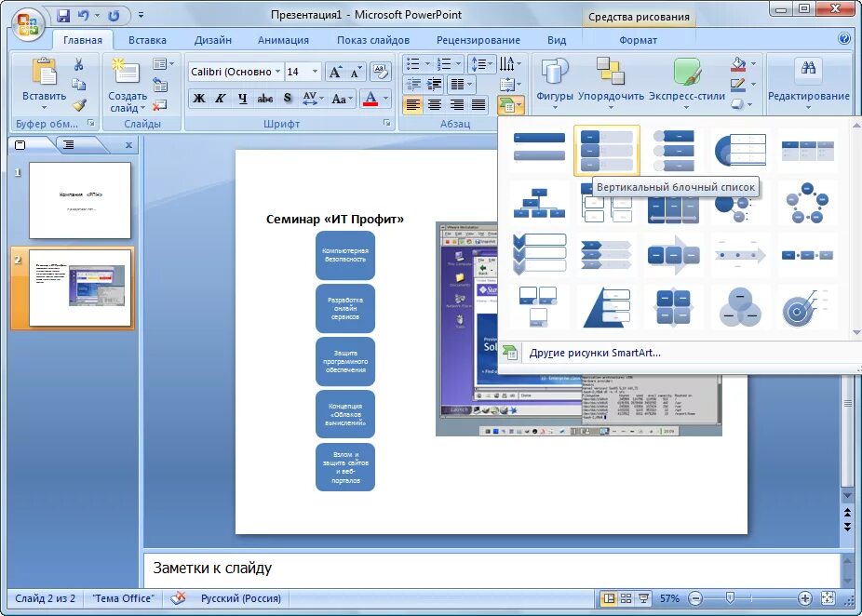Paste using the Вставить clipboard icon

pos(44,72)
